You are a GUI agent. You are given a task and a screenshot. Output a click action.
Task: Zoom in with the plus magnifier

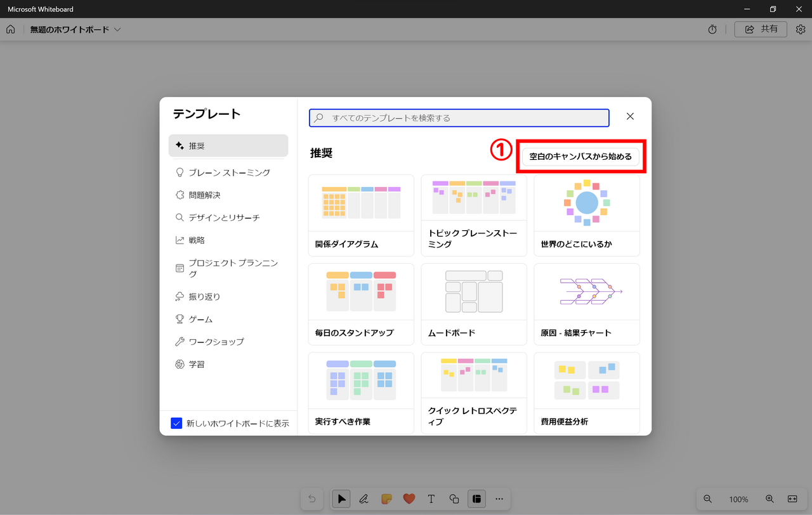click(769, 499)
